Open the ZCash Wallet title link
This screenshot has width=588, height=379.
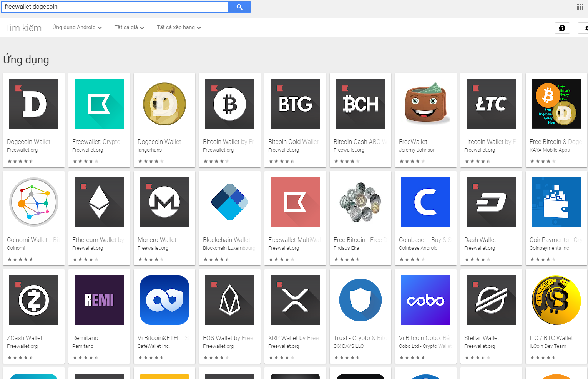(x=25, y=338)
